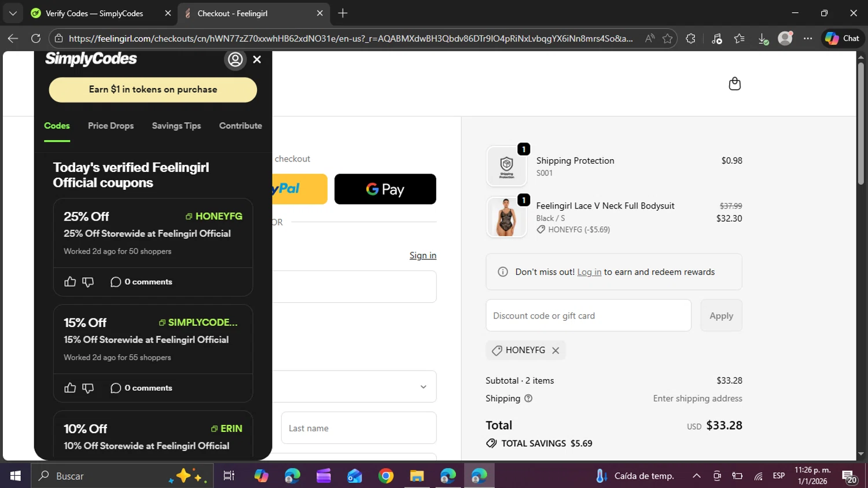Viewport: 868px width, 488px height.
Task: Thumbs up the 15% Off SIMPLYCODE coupon
Action: (70, 388)
